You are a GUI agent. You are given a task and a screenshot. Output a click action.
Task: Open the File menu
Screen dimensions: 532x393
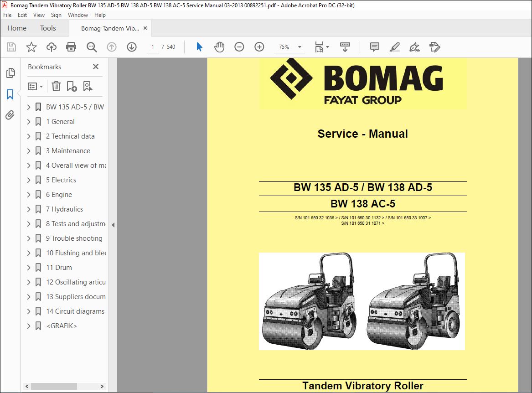coord(7,15)
